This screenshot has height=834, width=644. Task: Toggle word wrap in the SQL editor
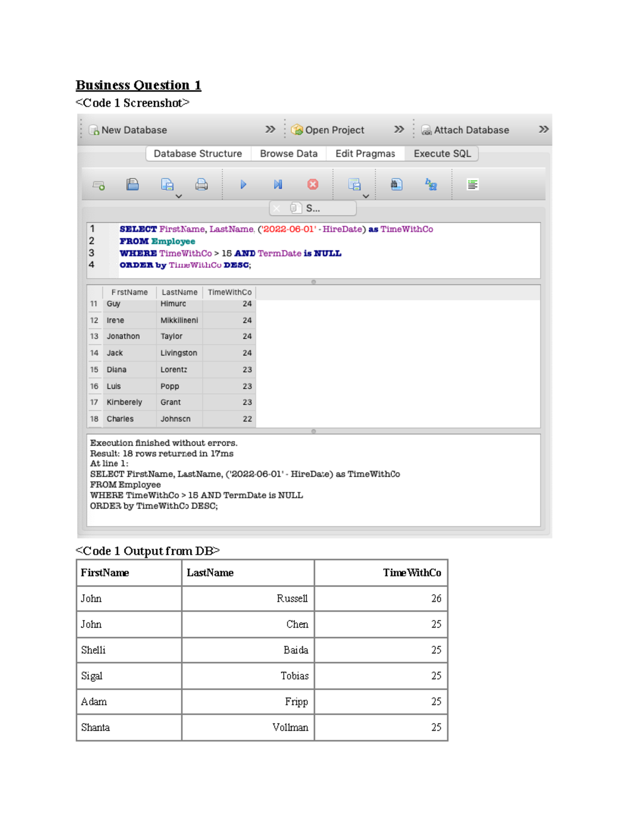click(472, 184)
